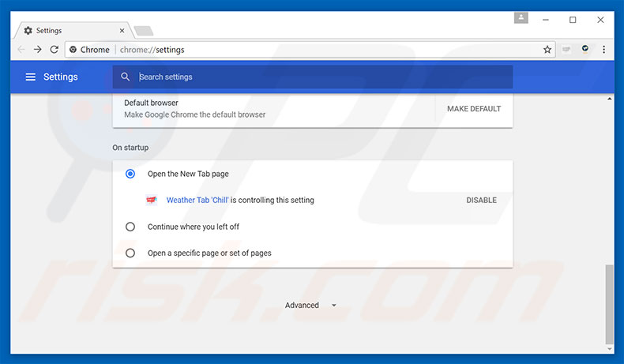Screen dimensions: 624x364
Task: Close the Settings tab
Action: point(122,31)
